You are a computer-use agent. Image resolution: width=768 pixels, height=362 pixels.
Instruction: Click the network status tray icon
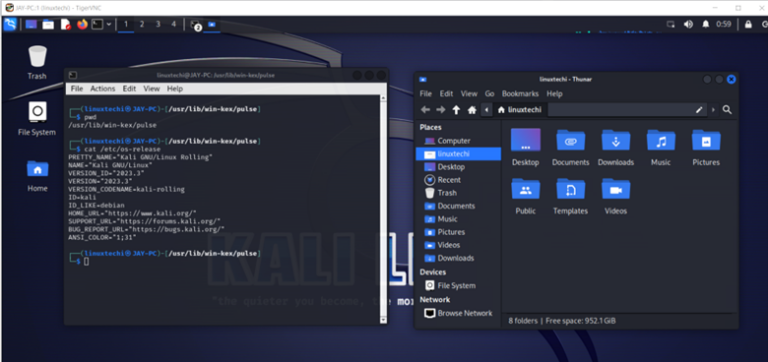click(x=671, y=24)
